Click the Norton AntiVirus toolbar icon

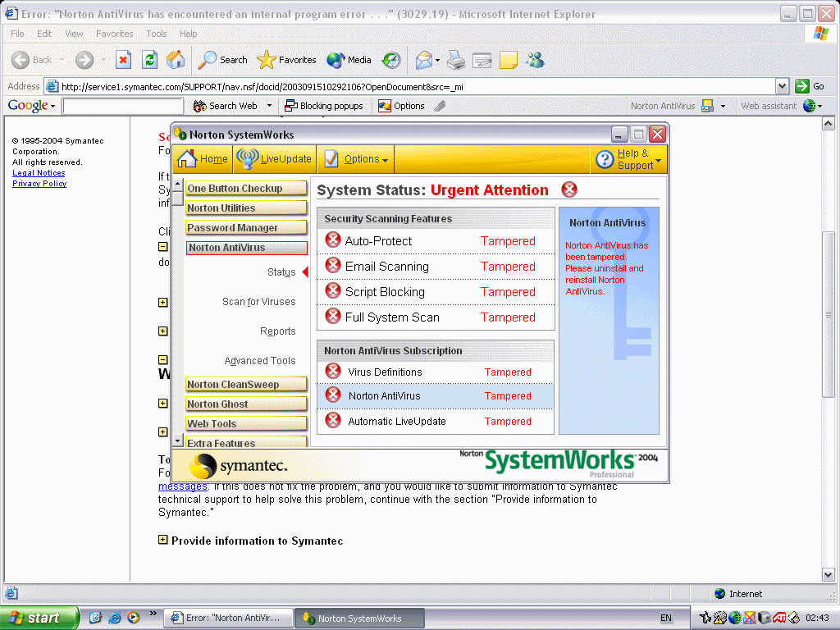pyautogui.click(x=707, y=106)
